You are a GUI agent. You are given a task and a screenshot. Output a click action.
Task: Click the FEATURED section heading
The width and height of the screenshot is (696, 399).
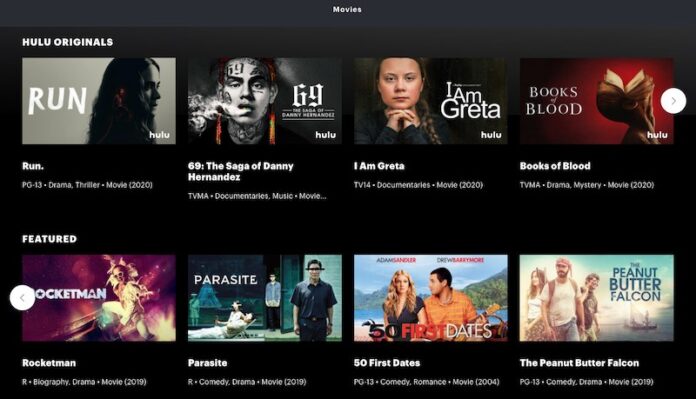coord(50,239)
